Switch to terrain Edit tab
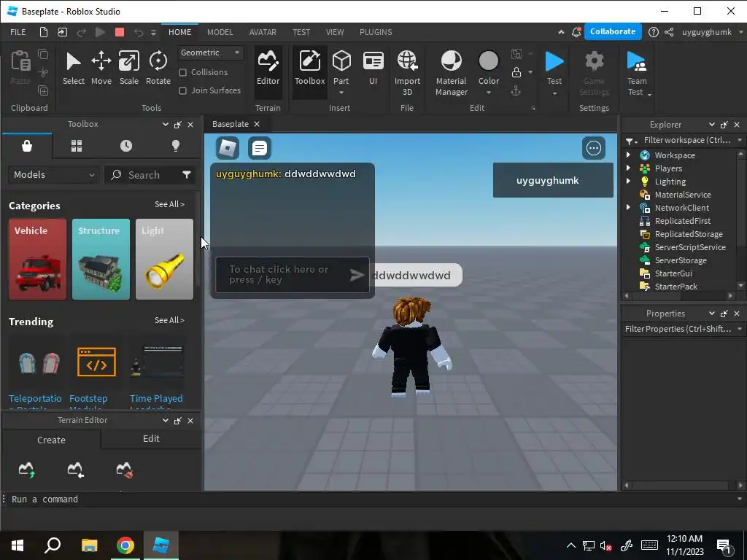The width and height of the screenshot is (747, 560). pos(151,438)
